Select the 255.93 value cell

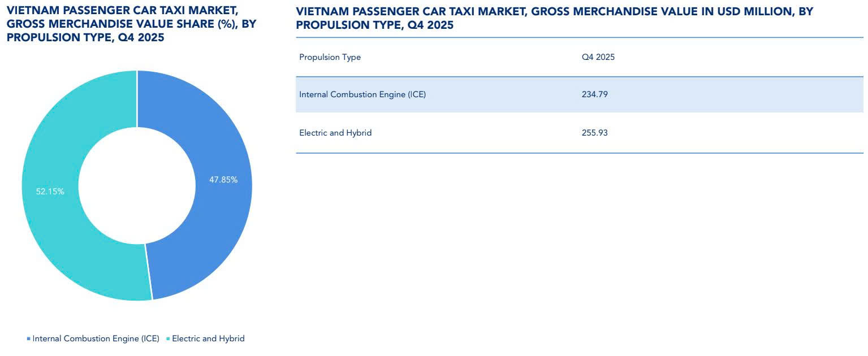[594, 133]
